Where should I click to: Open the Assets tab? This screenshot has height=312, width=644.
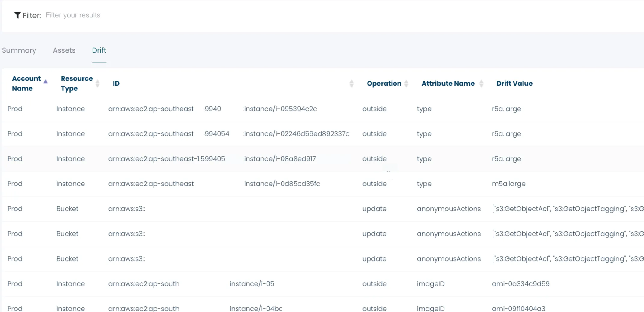coord(64,50)
